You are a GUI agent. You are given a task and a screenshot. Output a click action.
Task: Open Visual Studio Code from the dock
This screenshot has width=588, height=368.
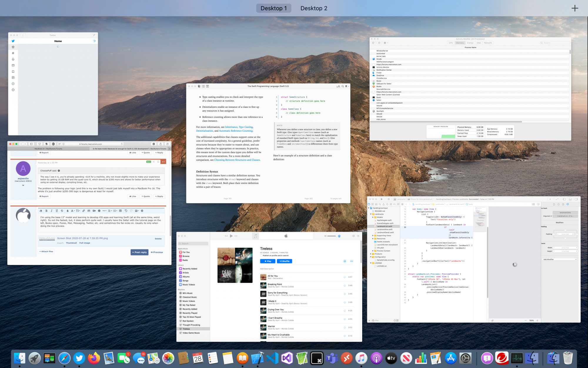point(272,358)
